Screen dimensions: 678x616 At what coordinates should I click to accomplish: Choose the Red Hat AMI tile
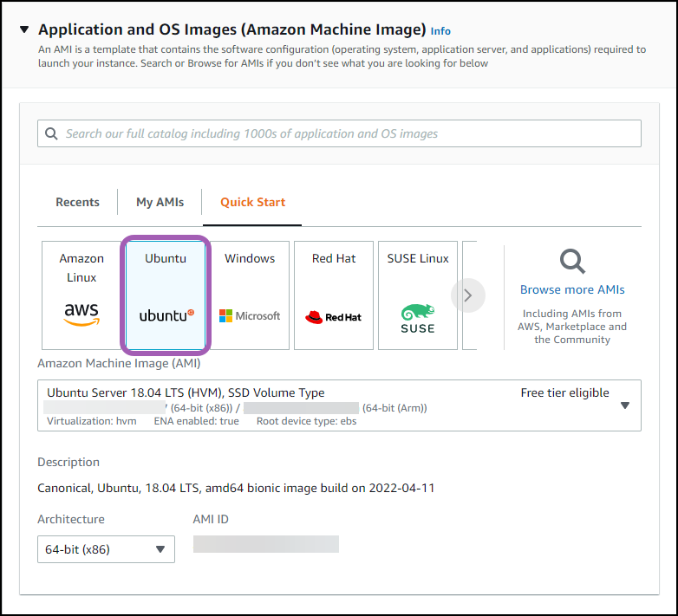pos(334,295)
